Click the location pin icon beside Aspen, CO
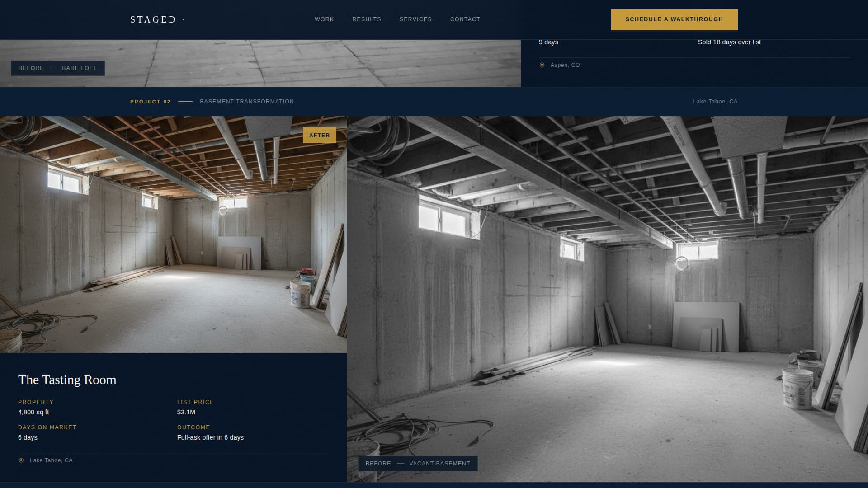 (x=542, y=65)
